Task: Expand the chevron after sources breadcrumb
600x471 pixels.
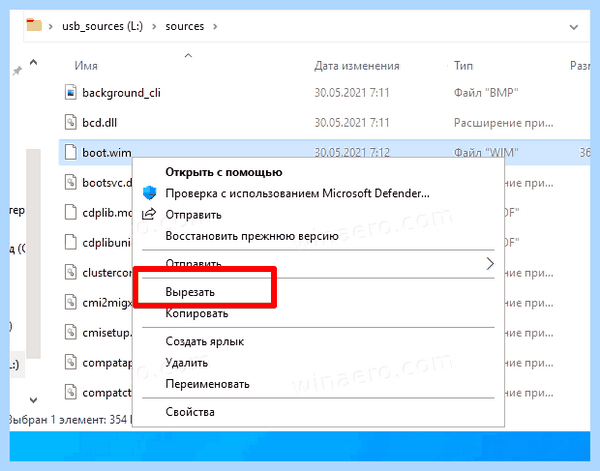Action: tap(215, 26)
